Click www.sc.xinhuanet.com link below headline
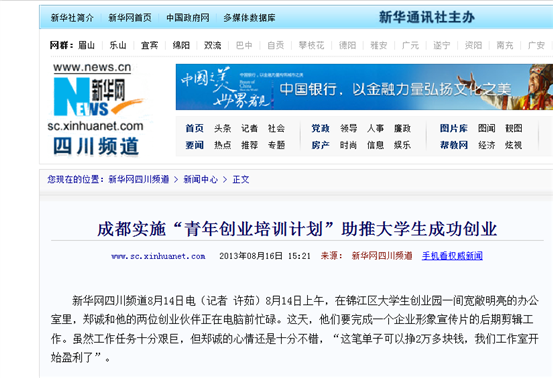 pos(158,256)
